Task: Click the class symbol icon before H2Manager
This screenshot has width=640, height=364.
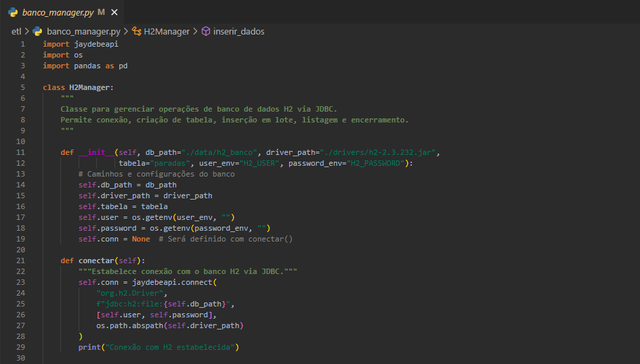Action: coord(136,31)
